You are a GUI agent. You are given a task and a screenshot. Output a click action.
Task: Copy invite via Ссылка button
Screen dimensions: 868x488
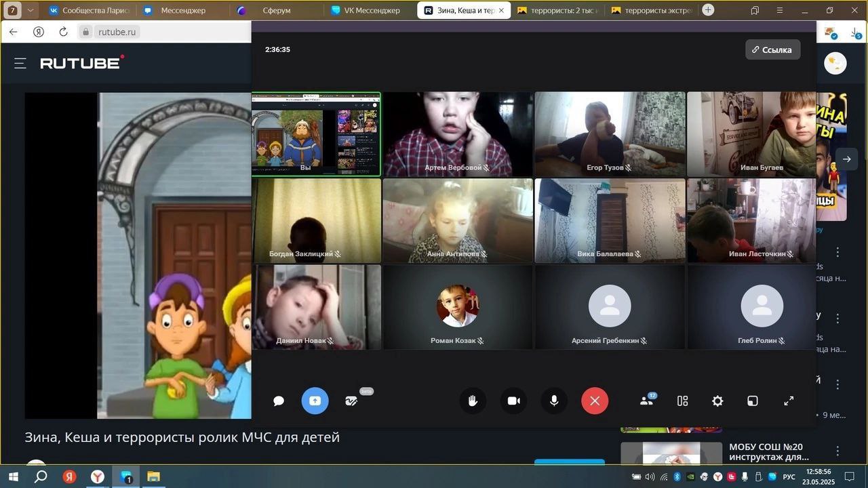(772, 49)
